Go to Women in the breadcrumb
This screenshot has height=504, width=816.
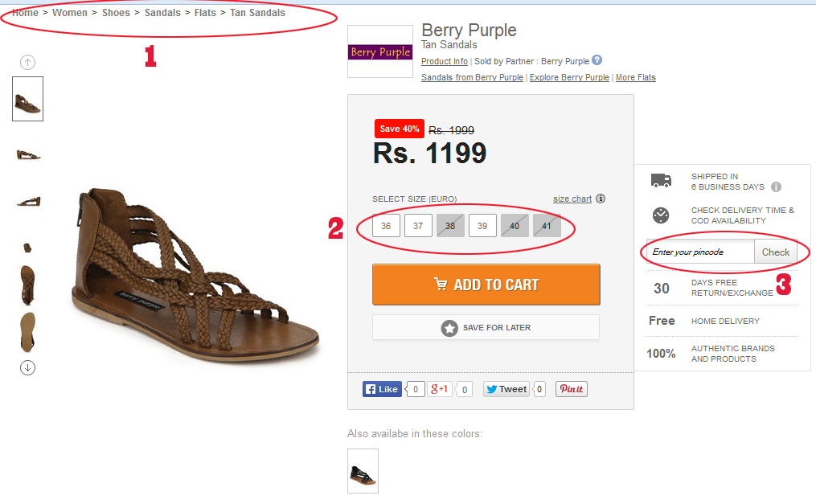(70, 13)
